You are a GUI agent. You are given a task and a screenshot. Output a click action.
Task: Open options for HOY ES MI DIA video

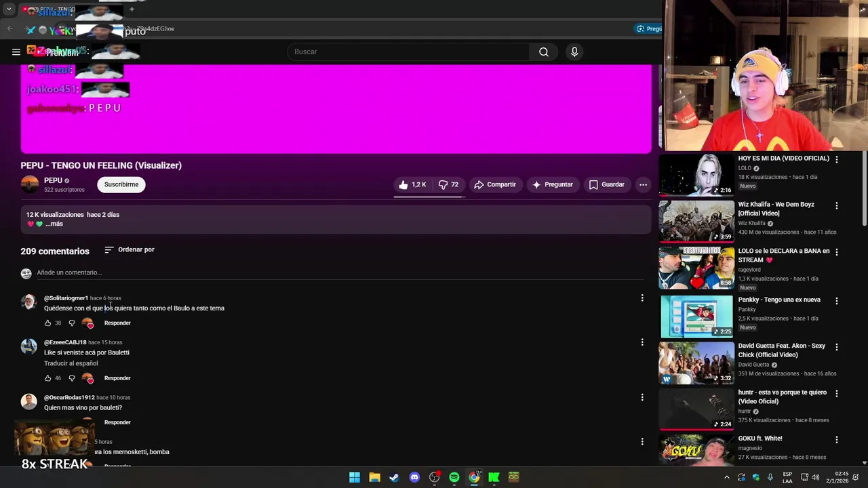pos(836,159)
